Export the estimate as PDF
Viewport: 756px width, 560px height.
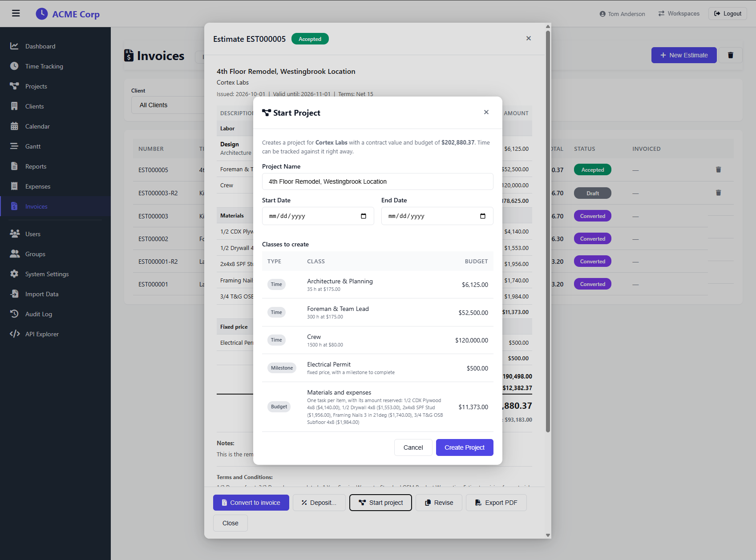[496, 503]
